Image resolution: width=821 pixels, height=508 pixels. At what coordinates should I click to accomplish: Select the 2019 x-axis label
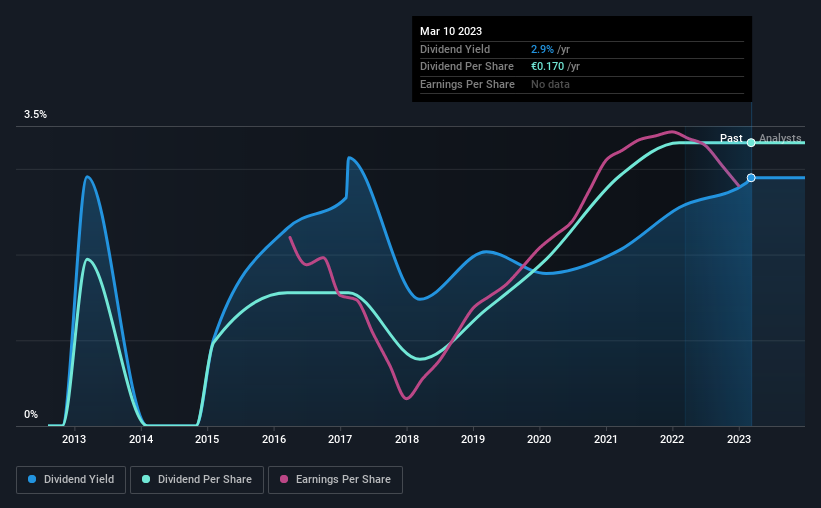pyautogui.click(x=473, y=439)
